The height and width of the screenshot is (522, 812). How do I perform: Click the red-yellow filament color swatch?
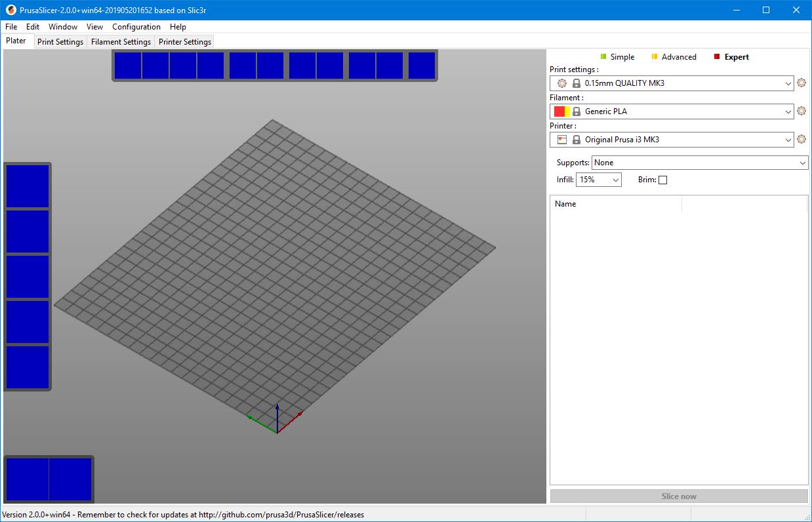click(x=562, y=111)
